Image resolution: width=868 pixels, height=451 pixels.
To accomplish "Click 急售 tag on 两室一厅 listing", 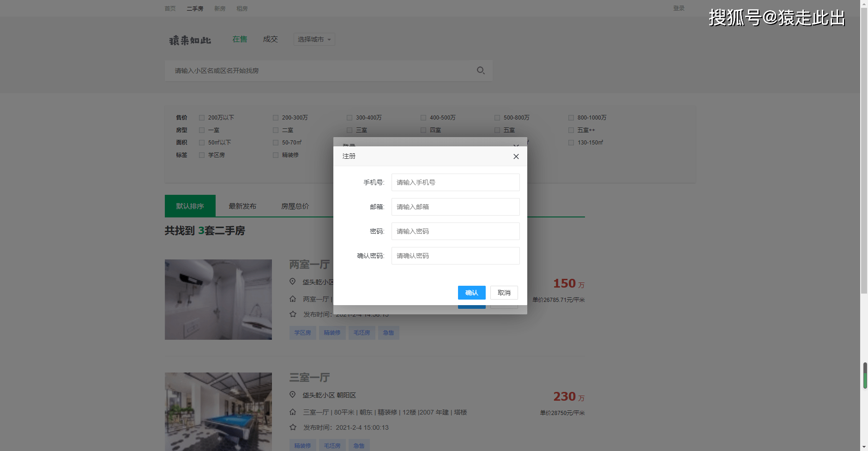I will click(389, 332).
